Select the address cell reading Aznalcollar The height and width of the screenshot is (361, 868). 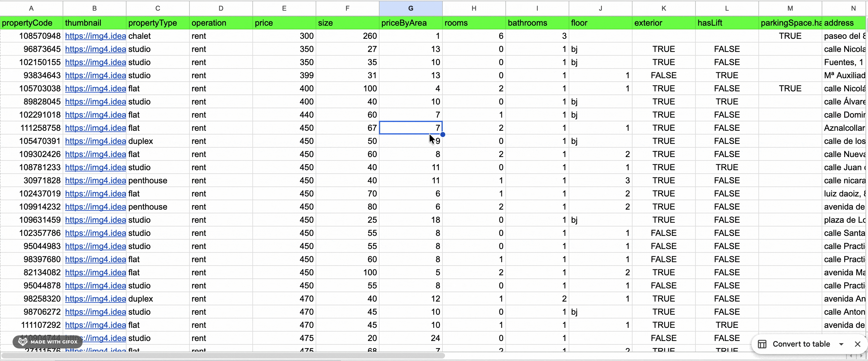pyautogui.click(x=844, y=128)
